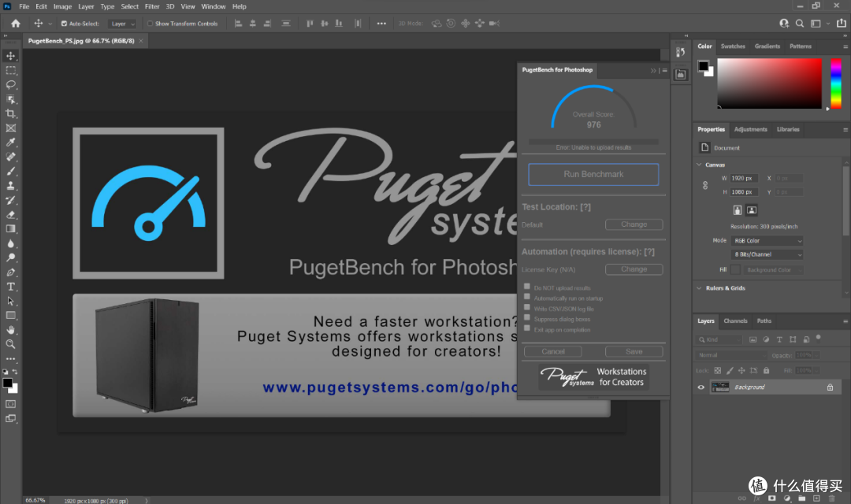This screenshot has height=504, width=851.
Task: Check Suppress dialog boxes option
Action: point(526,317)
